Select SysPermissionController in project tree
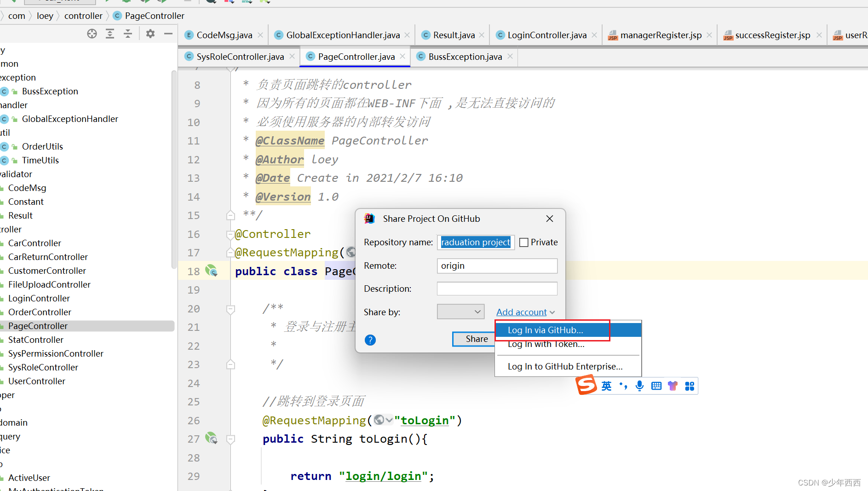Viewport: 868px width, 491px height. [56, 353]
